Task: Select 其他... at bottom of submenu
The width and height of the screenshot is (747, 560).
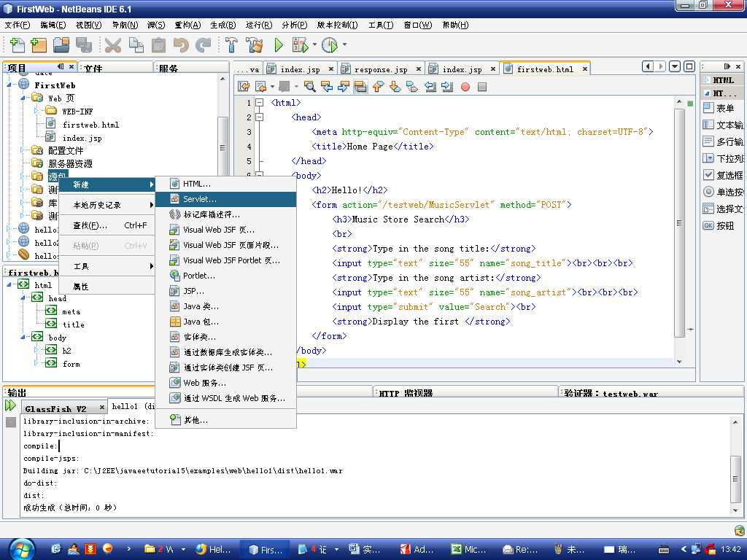Action: tap(226, 420)
